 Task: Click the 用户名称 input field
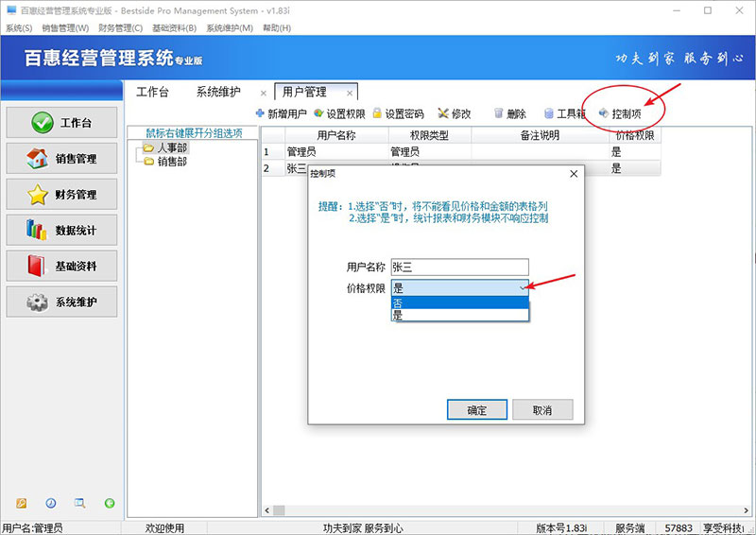460,267
